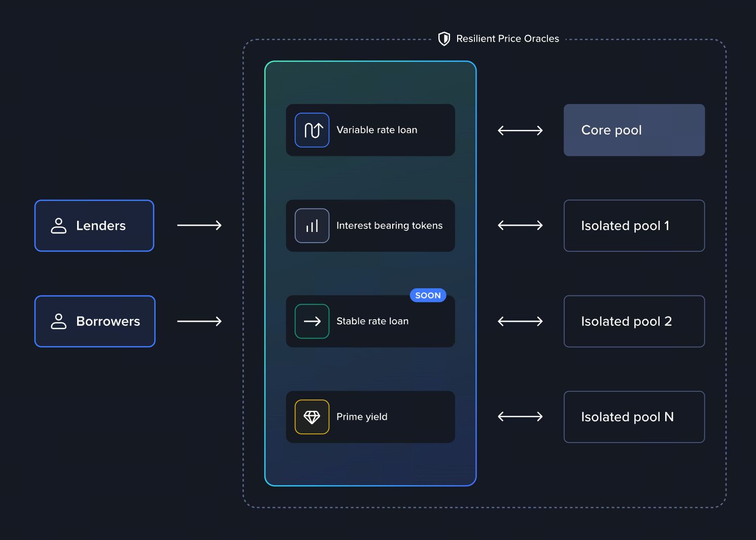Click the Prime yield diamond icon
Image resolution: width=756 pixels, height=540 pixels.
[x=312, y=417]
